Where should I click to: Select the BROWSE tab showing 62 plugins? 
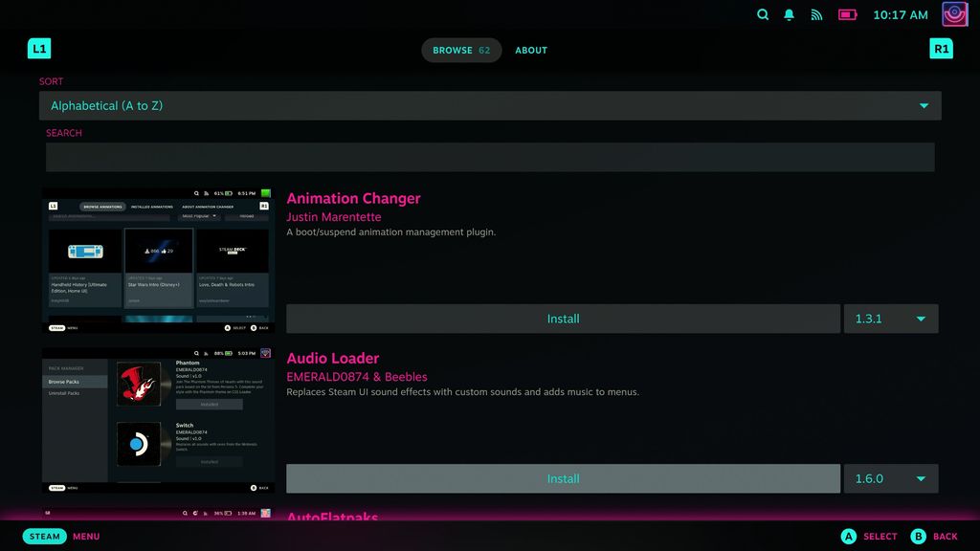click(x=461, y=50)
